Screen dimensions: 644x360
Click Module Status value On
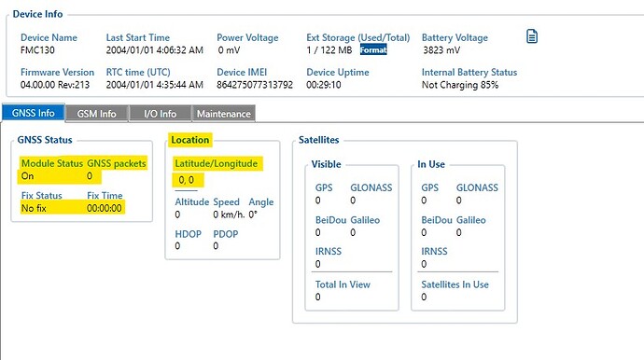click(27, 176)
